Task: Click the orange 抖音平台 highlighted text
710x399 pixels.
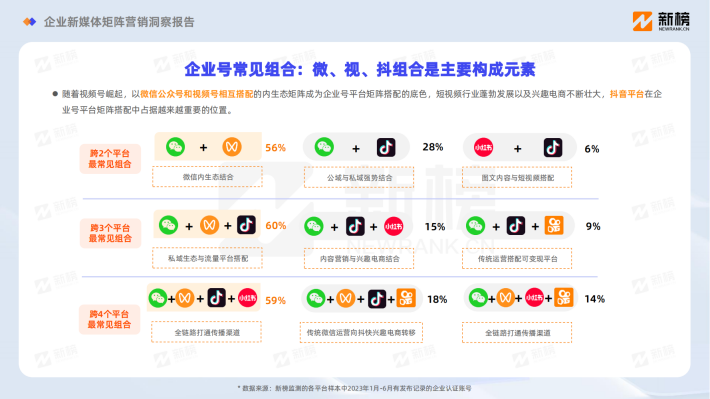Action: pyautogui.click(x=627, y=94)
